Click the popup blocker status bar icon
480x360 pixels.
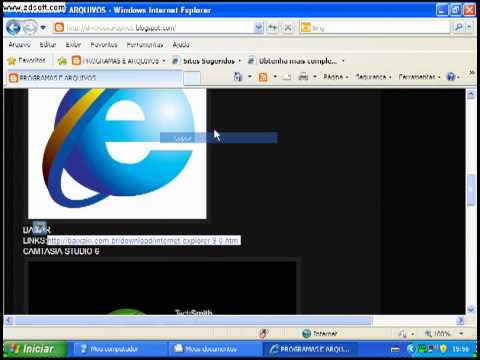pyautogui.click(x=264, y=333)
